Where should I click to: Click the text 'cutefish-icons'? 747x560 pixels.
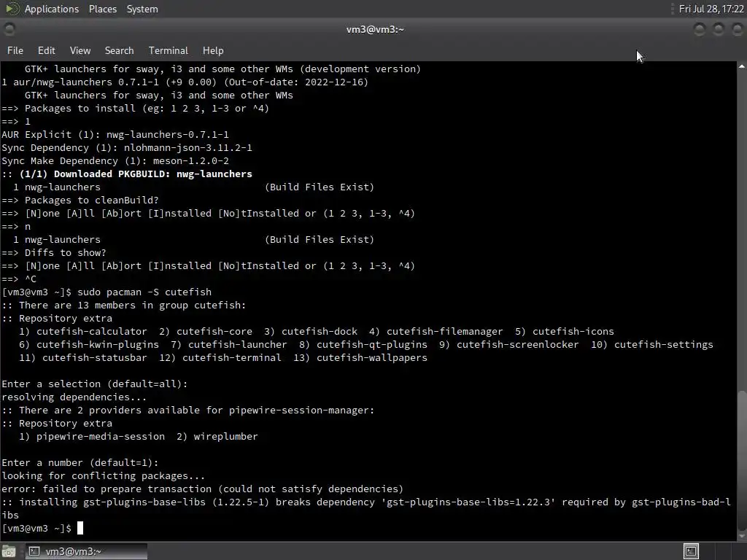(573, 332)
